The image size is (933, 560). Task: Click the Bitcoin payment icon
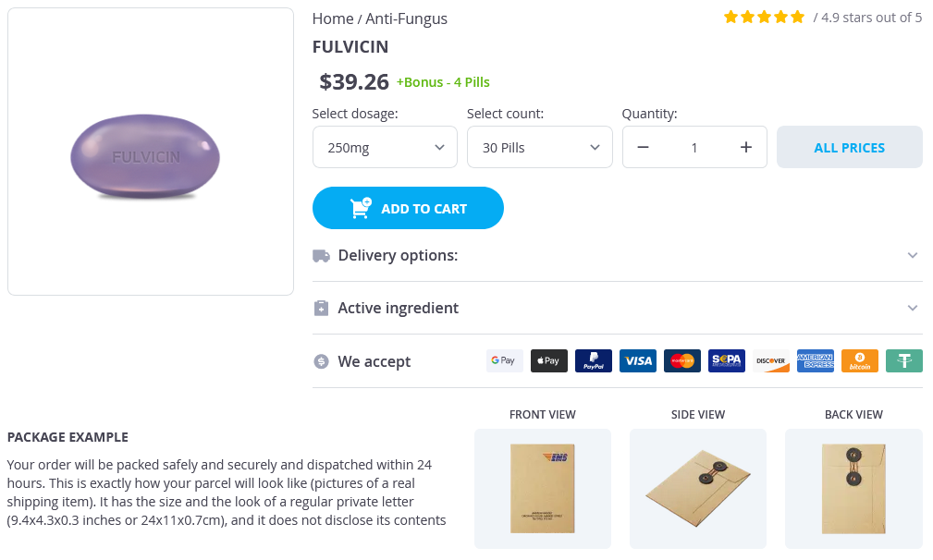tap(860, 361)
